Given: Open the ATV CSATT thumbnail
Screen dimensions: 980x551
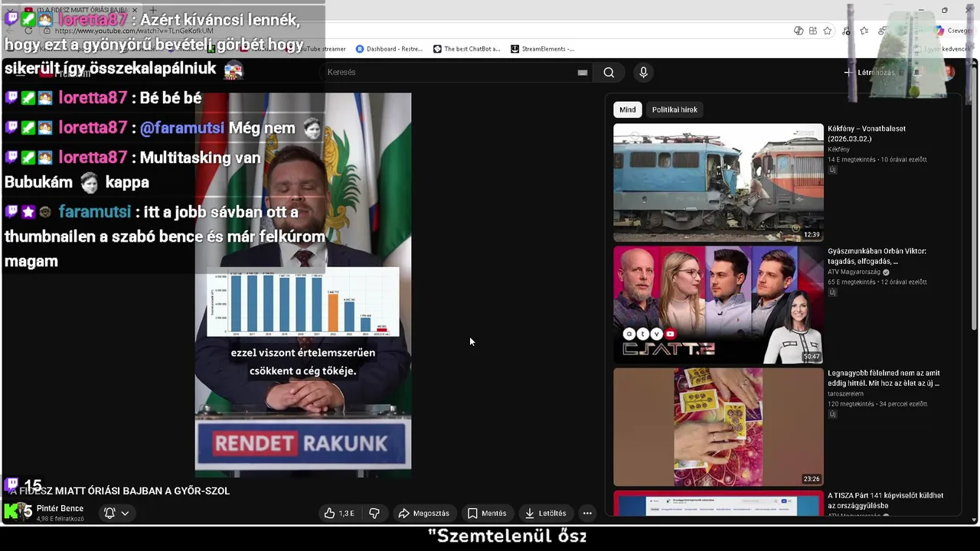Looking at the screenshot, I should point(718,305).
